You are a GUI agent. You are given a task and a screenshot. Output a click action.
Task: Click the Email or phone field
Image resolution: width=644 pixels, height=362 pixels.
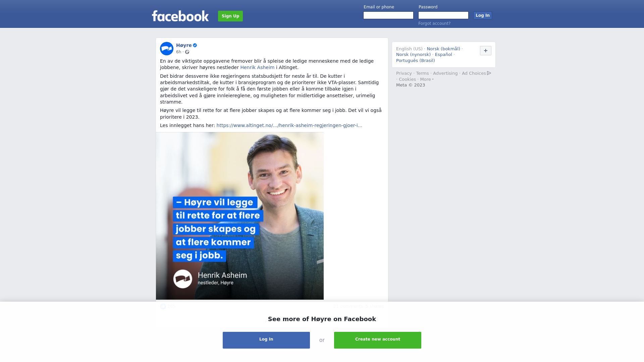[388, 15]
